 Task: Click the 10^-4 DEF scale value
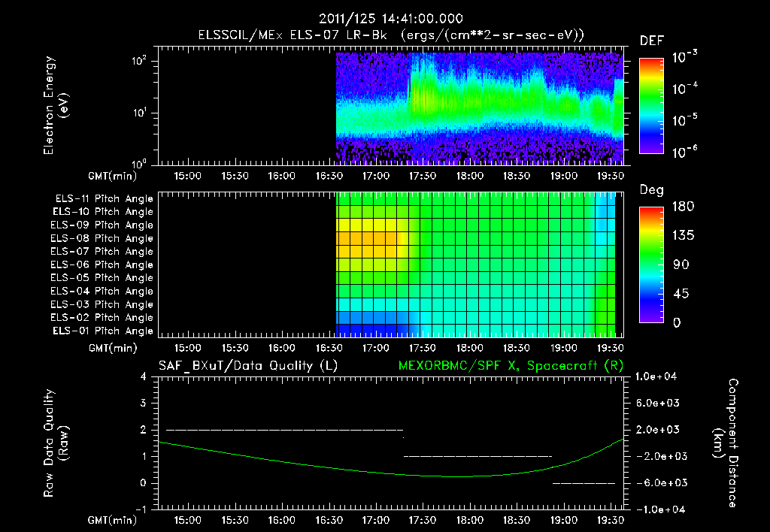coord(684,89)
